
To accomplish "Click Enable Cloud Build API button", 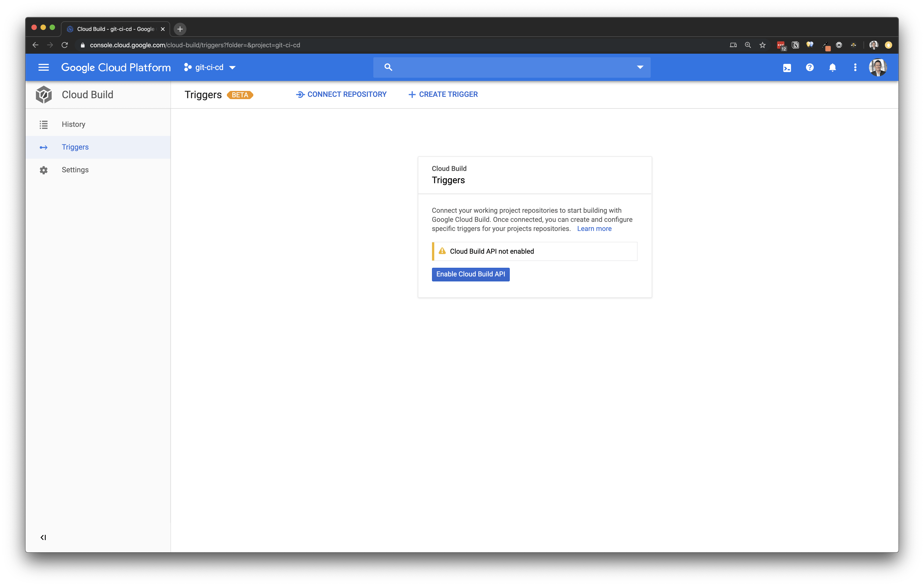I will coord(470,274).
